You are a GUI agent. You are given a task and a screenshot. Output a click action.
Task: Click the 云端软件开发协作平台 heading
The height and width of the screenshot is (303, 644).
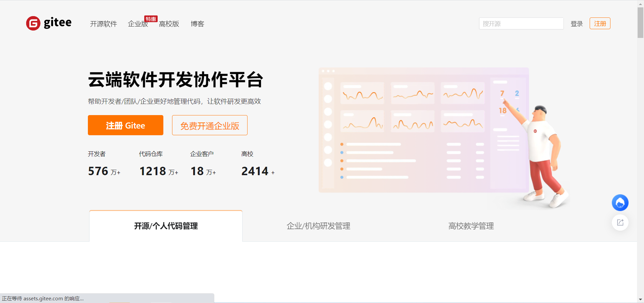pos(175,80)
